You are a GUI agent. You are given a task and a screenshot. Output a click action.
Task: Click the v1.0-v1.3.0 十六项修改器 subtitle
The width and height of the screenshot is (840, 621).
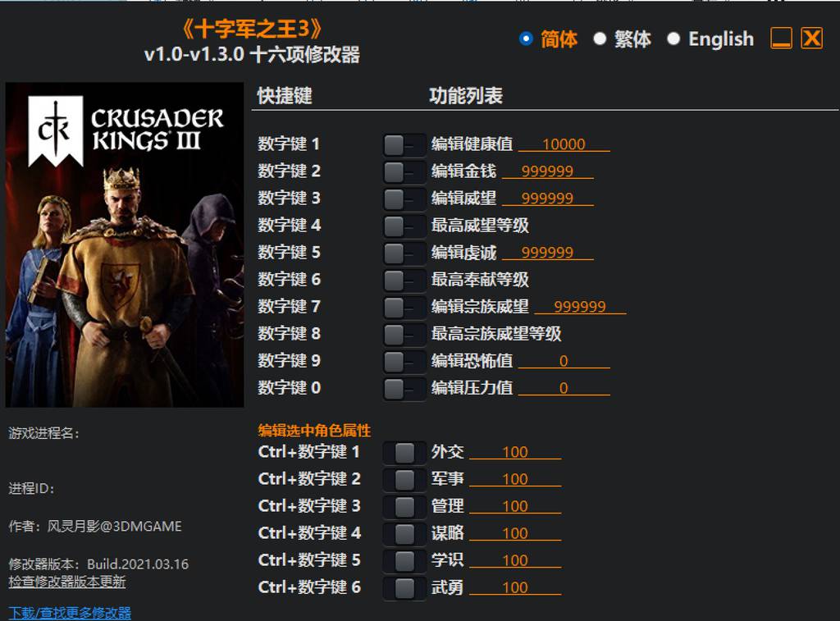point(252,55)
